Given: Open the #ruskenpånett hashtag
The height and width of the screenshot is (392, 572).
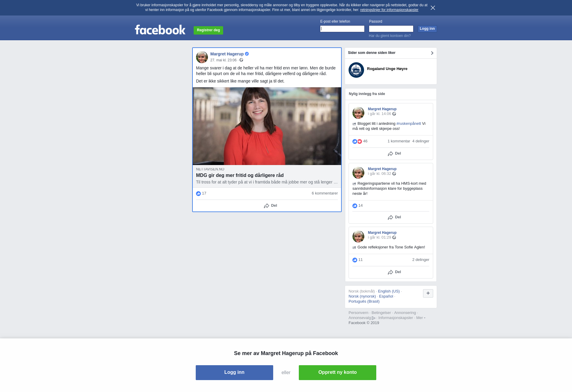Looking at the screenshot, I should pyautogui.click(x=409, y=124).
